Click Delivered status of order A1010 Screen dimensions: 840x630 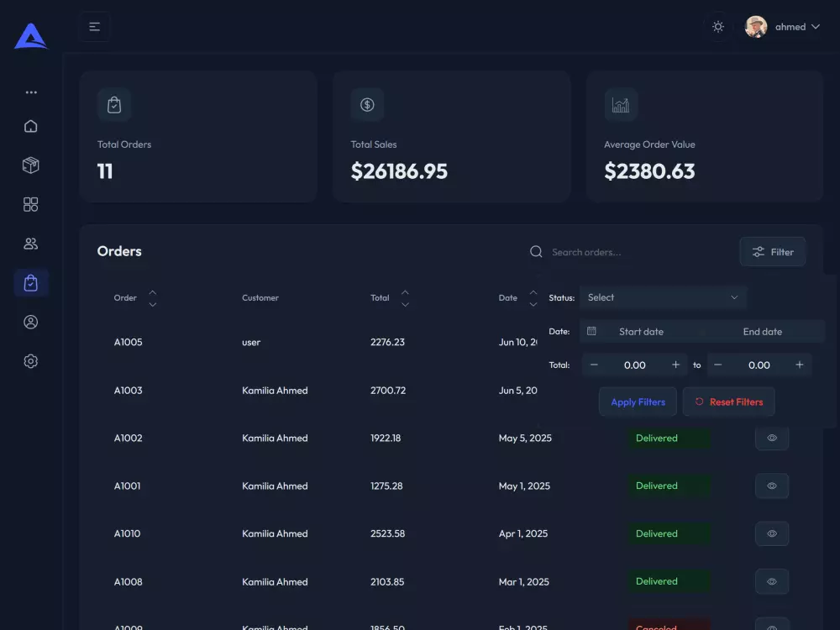click(x=669, y=533)
